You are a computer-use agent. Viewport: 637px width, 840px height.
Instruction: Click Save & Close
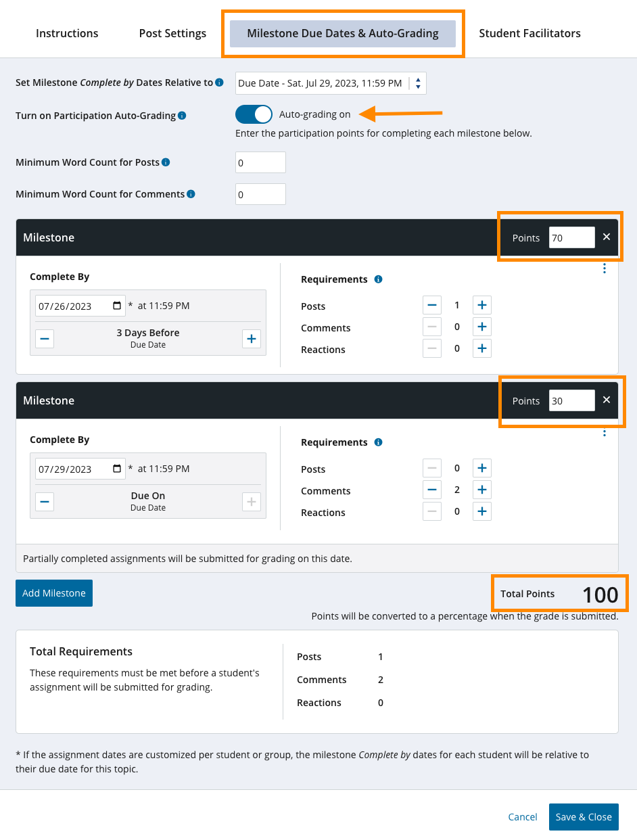tap(583, 817)
